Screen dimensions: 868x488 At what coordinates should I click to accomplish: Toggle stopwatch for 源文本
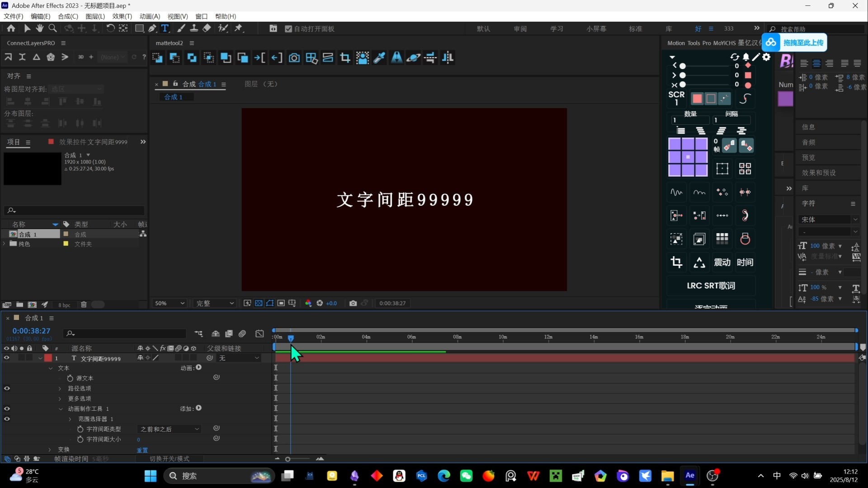click(70, 378)
